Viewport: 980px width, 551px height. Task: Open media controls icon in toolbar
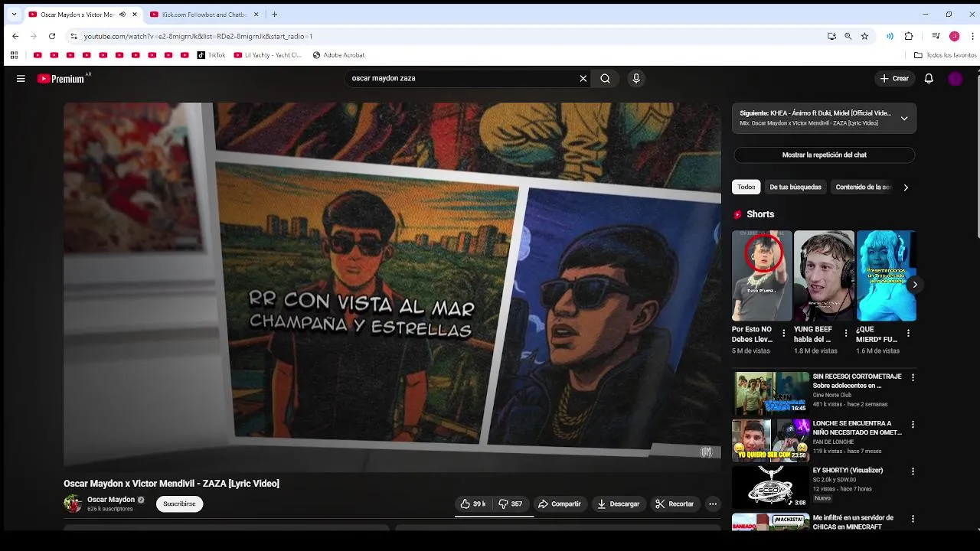click(x=936, y=36)
